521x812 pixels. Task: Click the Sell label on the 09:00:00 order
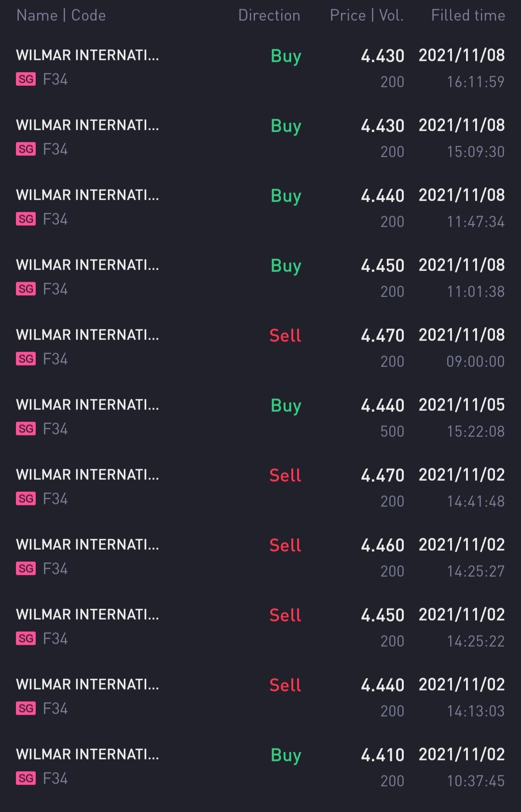tap(285, 335)
